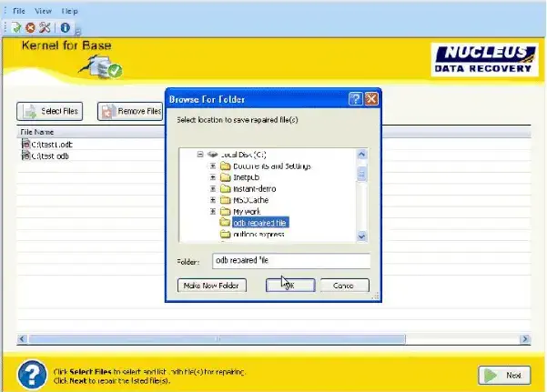Click the Next button

[x=504, y=376]
